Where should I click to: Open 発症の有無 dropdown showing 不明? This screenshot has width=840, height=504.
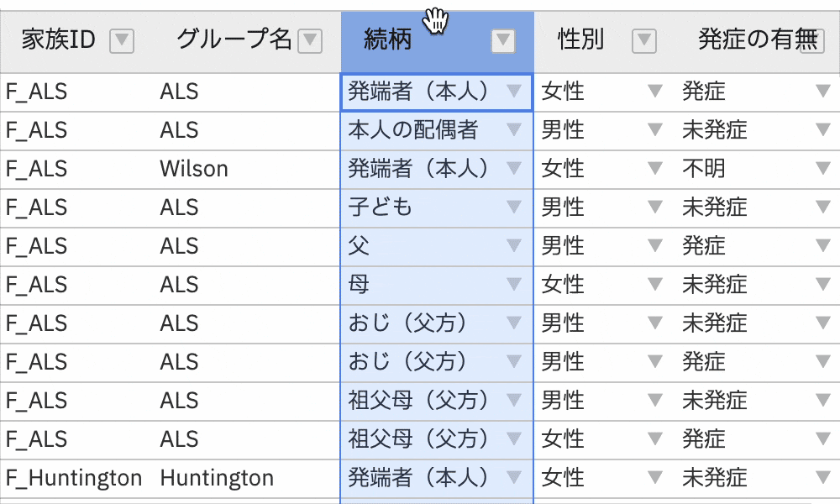pos(822,169)
